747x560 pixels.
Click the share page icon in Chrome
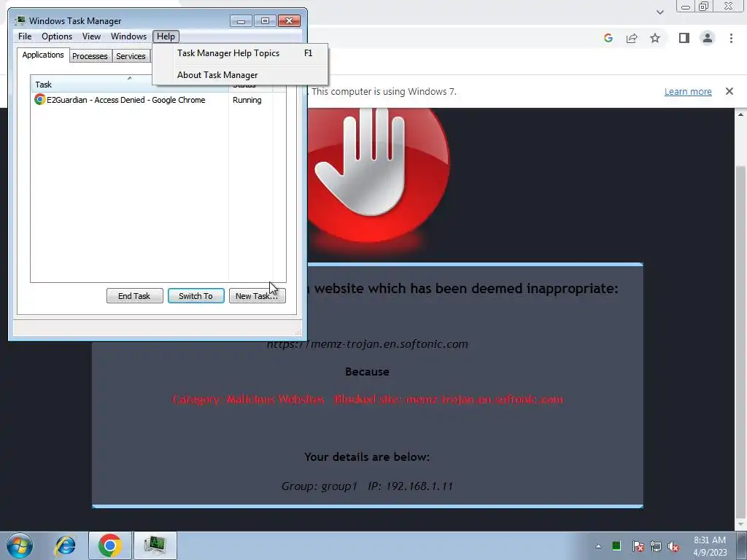coord(632,38)
